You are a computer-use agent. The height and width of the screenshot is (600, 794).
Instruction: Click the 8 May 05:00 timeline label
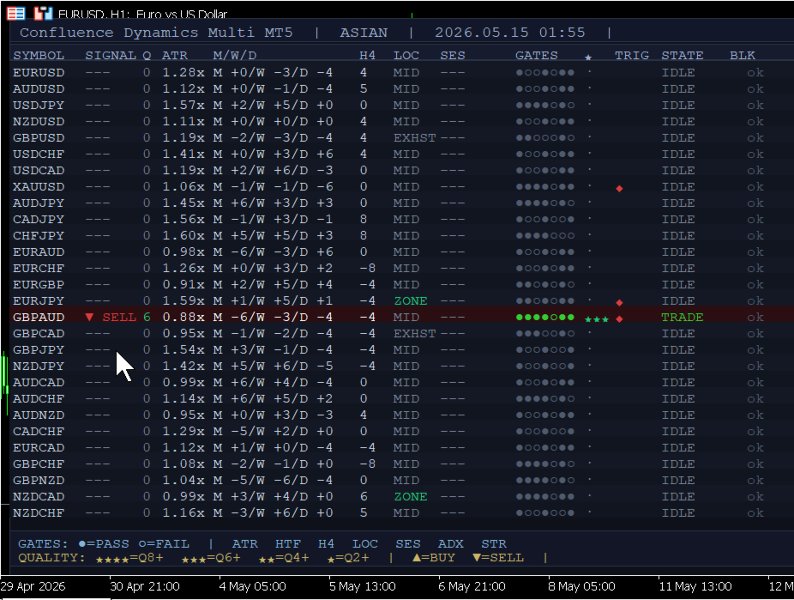point(582,587)
